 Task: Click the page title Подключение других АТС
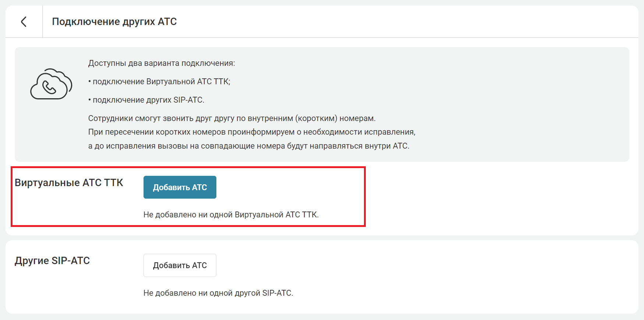tap(114, 22)
